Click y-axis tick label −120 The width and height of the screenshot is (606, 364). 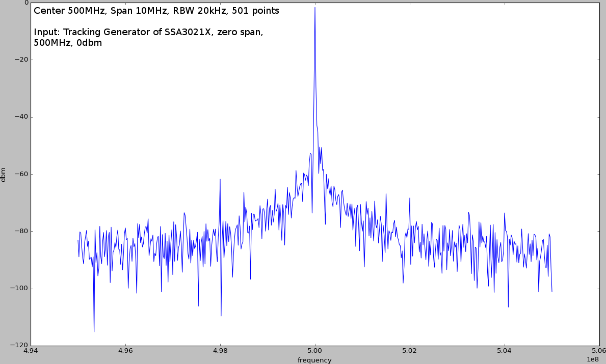tap(20, 346)
